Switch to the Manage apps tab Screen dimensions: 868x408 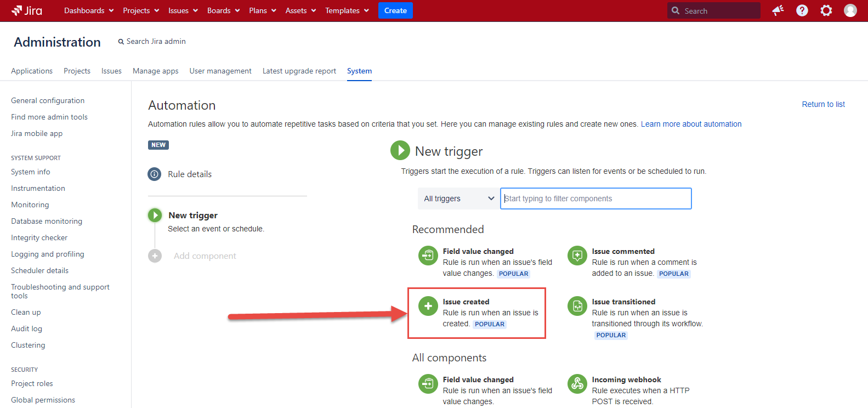click(x=155, y=71)
